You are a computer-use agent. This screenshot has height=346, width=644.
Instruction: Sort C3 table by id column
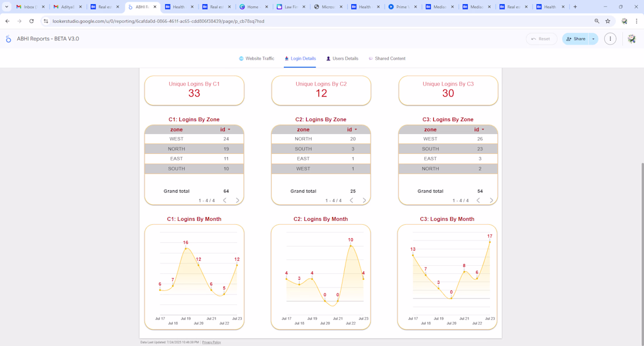coord(479,129)
